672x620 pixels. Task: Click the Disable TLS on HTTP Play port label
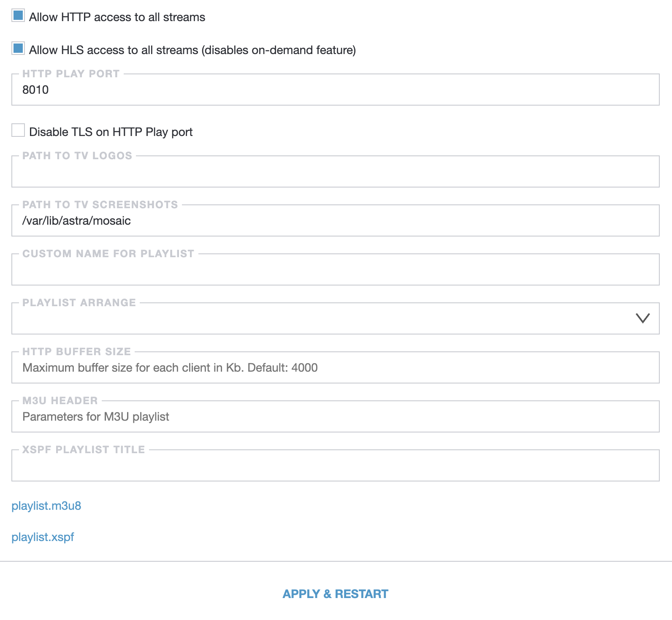(111, 132)
